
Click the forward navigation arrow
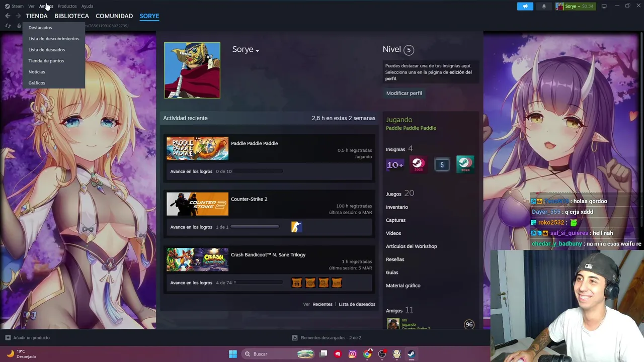tap(18, 16)
